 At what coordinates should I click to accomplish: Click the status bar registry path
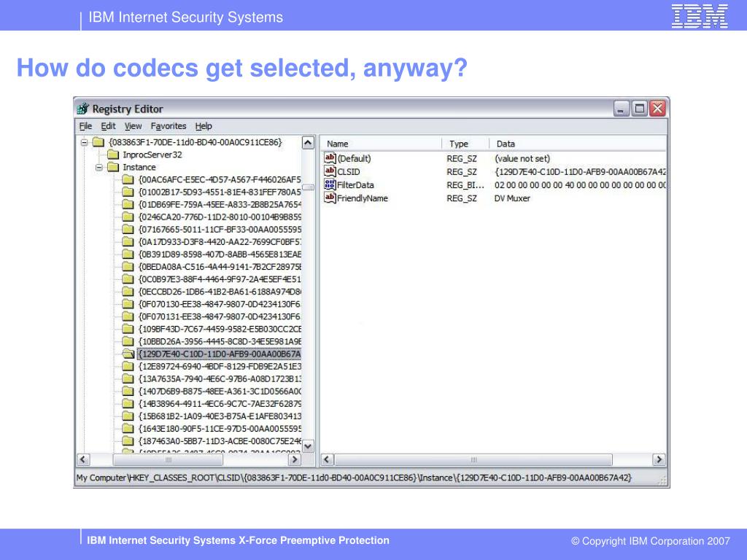354,478
